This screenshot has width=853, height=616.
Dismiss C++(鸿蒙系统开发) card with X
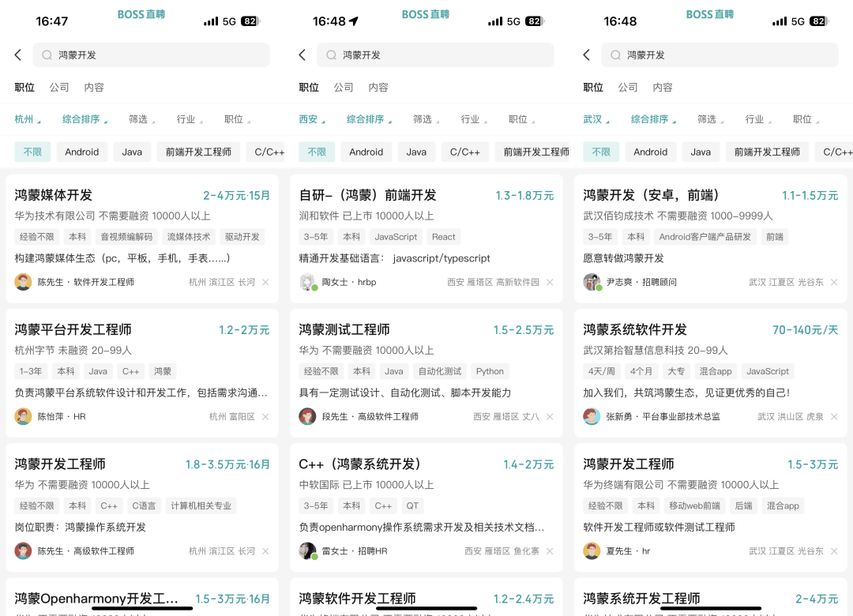coord(550,550)
